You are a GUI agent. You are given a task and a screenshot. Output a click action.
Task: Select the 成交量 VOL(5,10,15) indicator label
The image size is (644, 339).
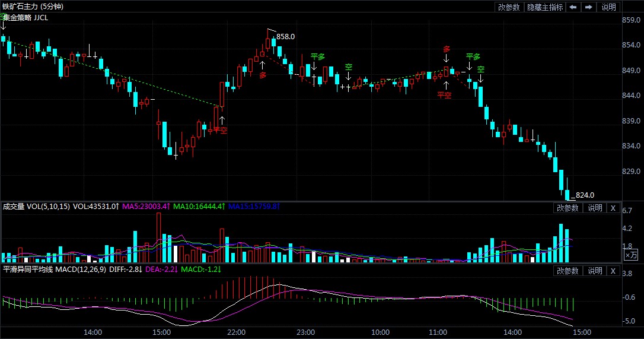click(x=36, y=207)
